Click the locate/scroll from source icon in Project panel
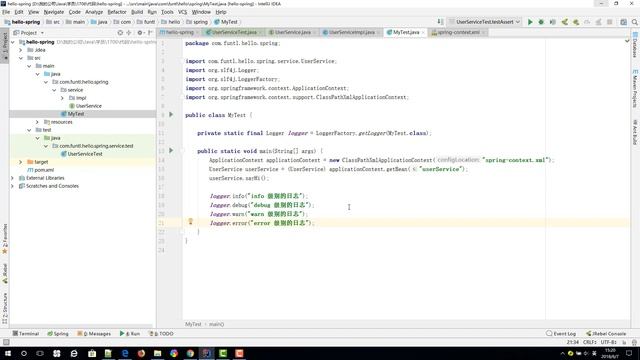Image resolution: width=640 pixels, height=360 pixels. [x=120, y=33]
